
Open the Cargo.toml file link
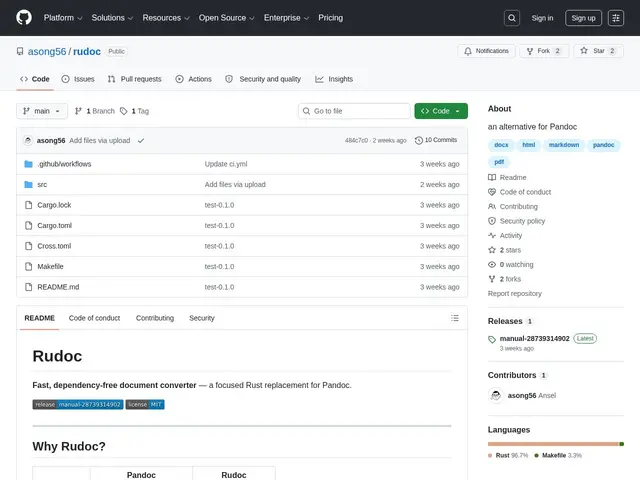55,226
